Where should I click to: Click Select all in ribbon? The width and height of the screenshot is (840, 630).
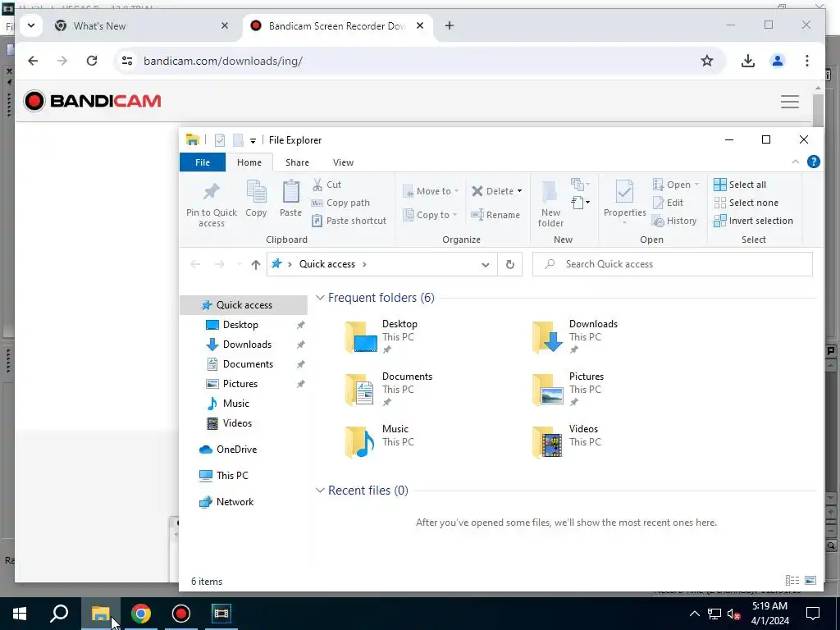click(x=740, y=185)
